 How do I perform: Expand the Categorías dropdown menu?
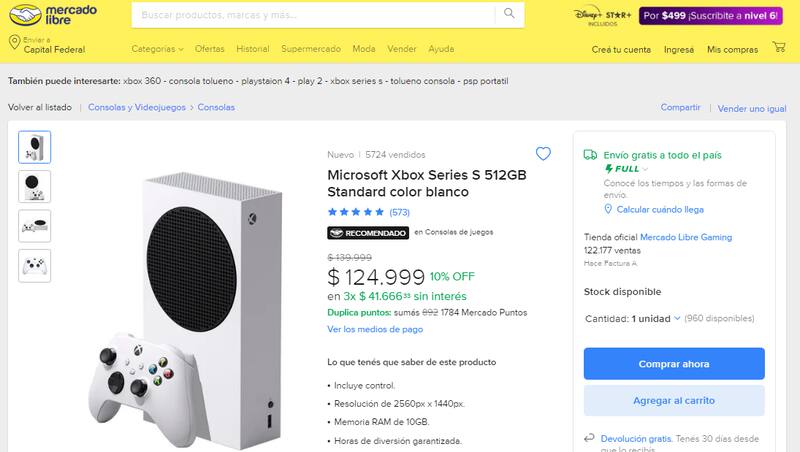(x=158, y=49)
